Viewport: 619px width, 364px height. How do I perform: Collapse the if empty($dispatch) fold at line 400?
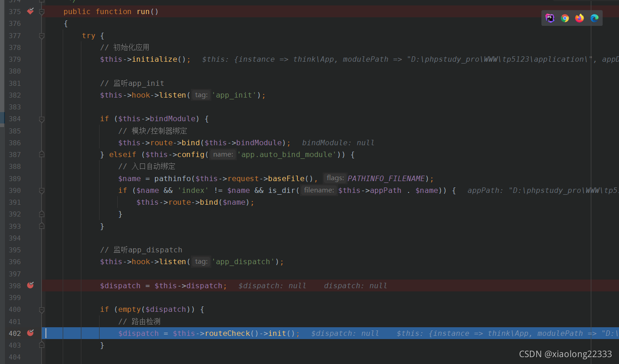click(x=42, y=310)
